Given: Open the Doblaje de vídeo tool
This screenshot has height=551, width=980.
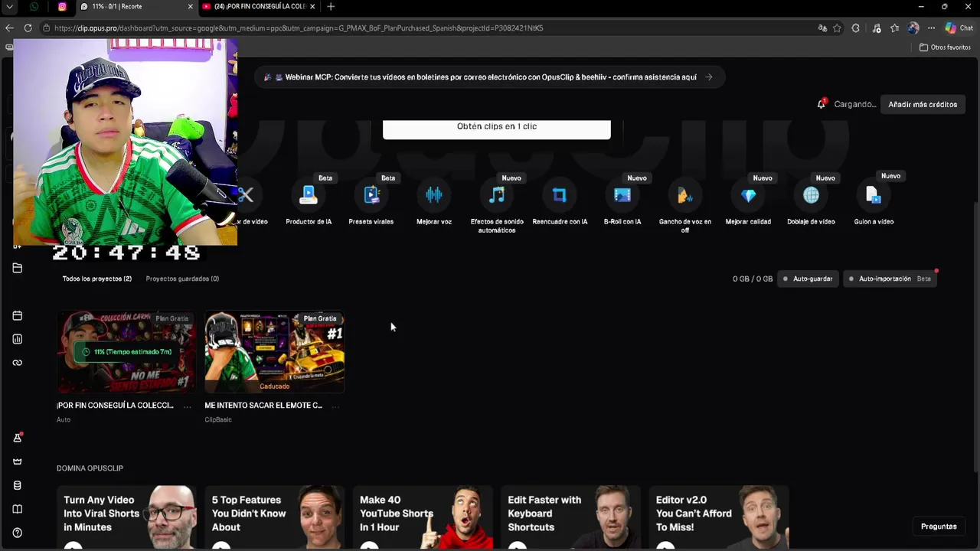Looking at the screenshot, I should tap(811, 196).
